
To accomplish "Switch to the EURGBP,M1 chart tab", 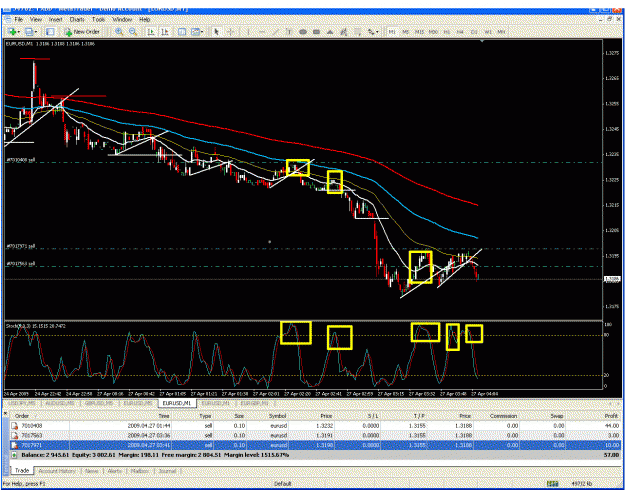I will click(x=254, y=403).
